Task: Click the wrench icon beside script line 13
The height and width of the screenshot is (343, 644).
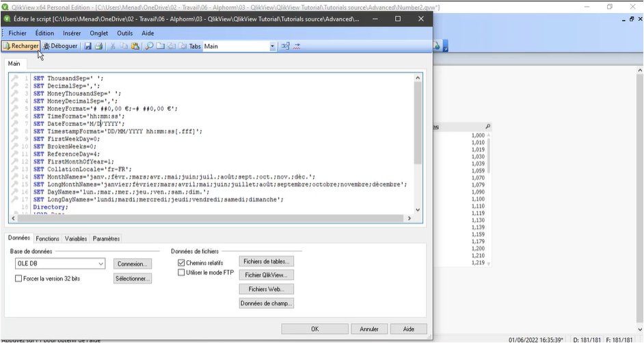Action: click(14, 169)
